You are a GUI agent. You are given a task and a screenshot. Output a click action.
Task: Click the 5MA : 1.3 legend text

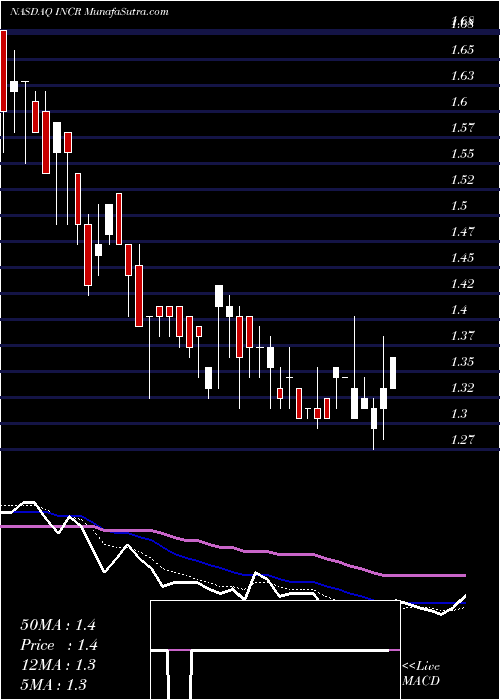click(x=54, y=684)
